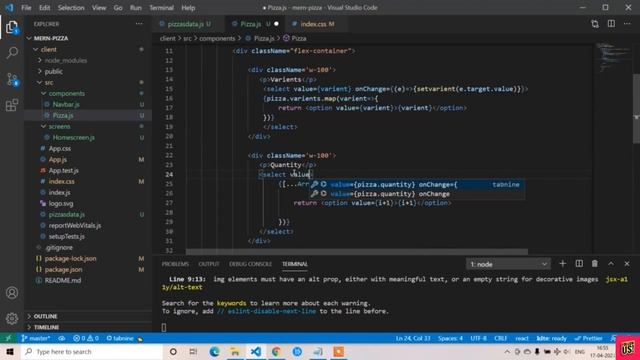640x360 pixels.
Task: Open README.md in the file tree
Action: click(x=88, y=280)
